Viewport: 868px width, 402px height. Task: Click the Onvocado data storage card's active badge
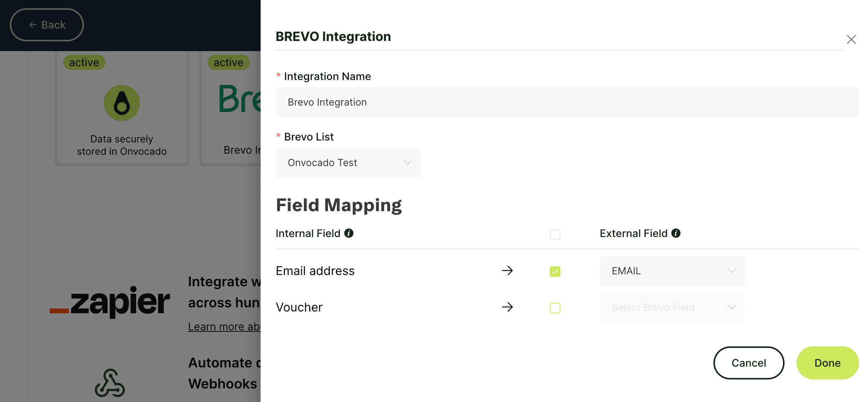(84, 62)
